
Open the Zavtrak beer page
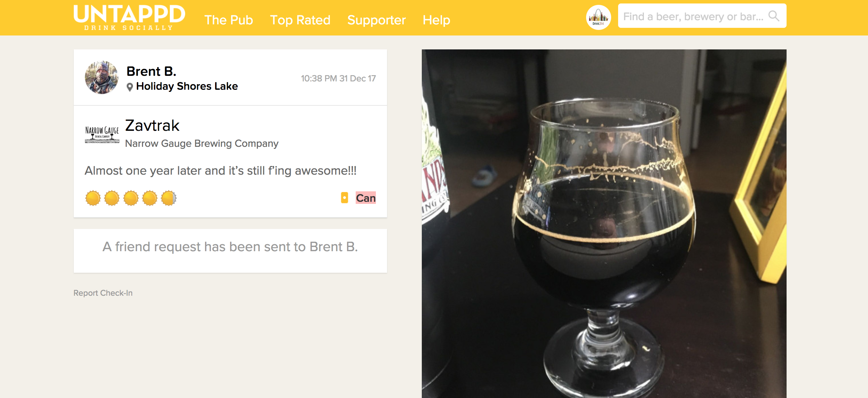pyautogui.click(x=152, y=126)
